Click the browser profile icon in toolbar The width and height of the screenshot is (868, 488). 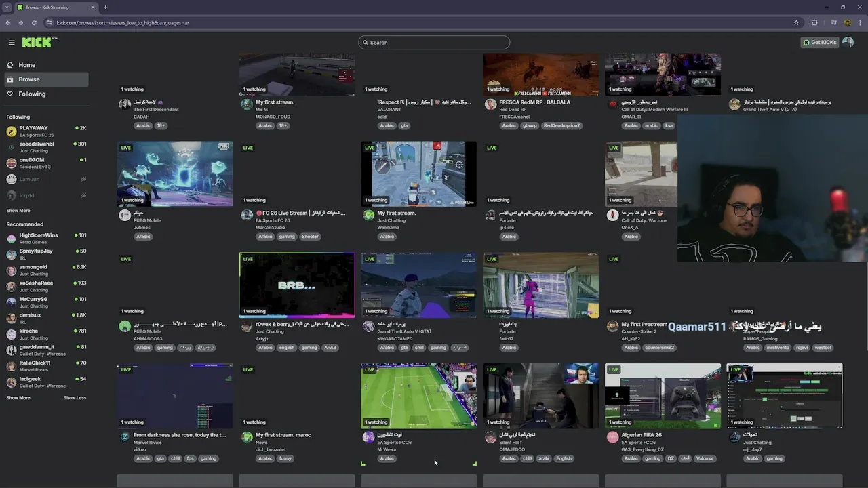[848, 22]
